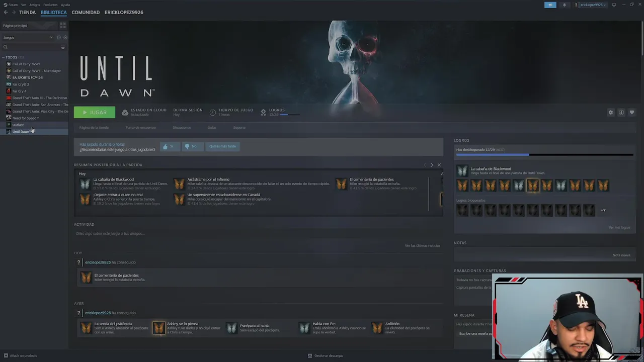Open Until Dawn settings gear
644x362 pixels.
[x=611, y=112]
